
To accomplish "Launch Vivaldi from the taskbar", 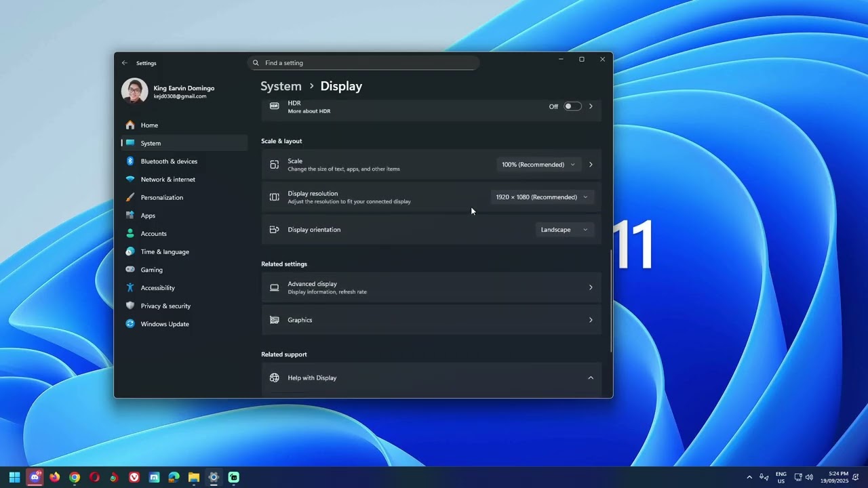I will click(134, 477).
